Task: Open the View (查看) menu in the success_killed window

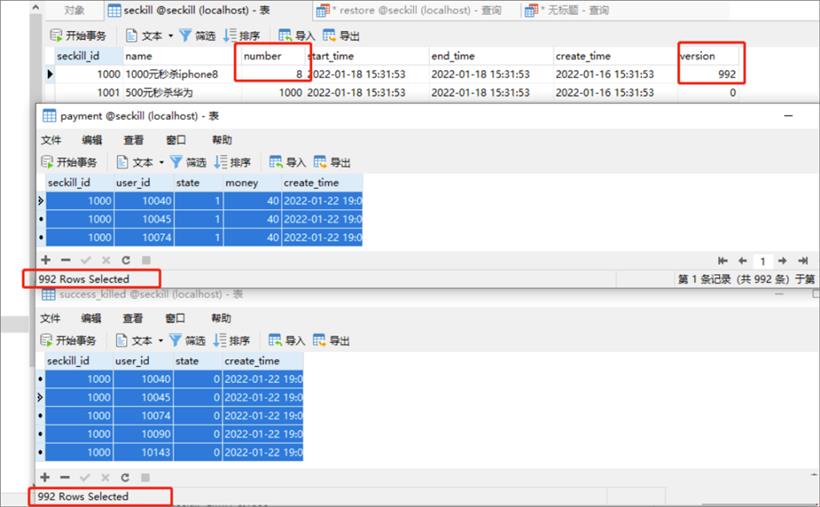Action: [x=133, y=318]
